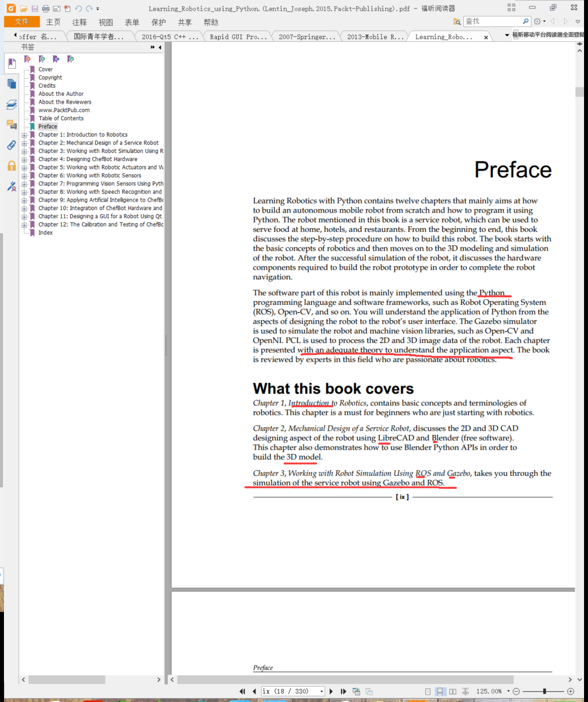Open the Bookmarks panel icon in sidebar

click(x=11, y=63)
